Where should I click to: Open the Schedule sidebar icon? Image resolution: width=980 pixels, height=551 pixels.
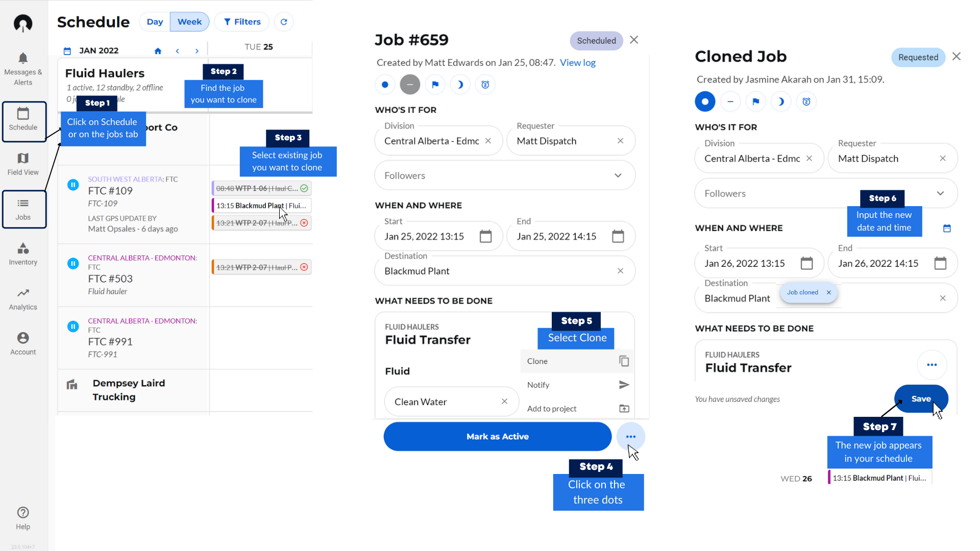click(x=23, y=119)
